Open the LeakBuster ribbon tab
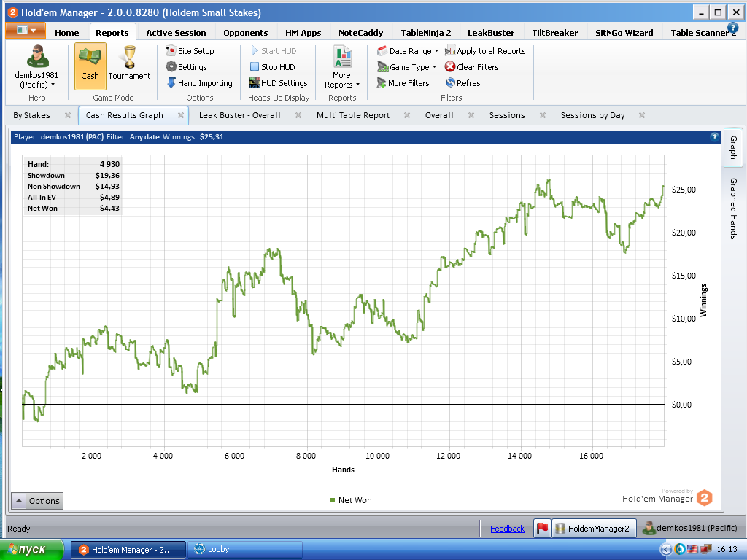The width and height of the screenshot is (747, 560). tap(491, 32)
